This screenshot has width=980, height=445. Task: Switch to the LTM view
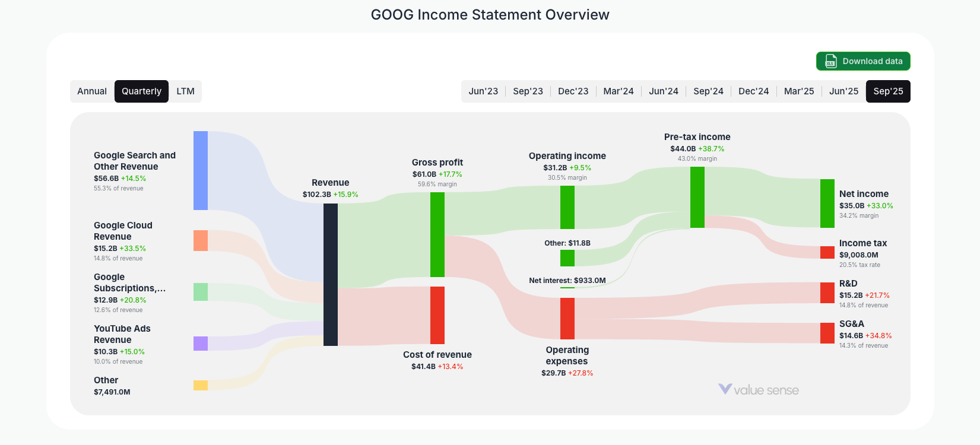185,91
